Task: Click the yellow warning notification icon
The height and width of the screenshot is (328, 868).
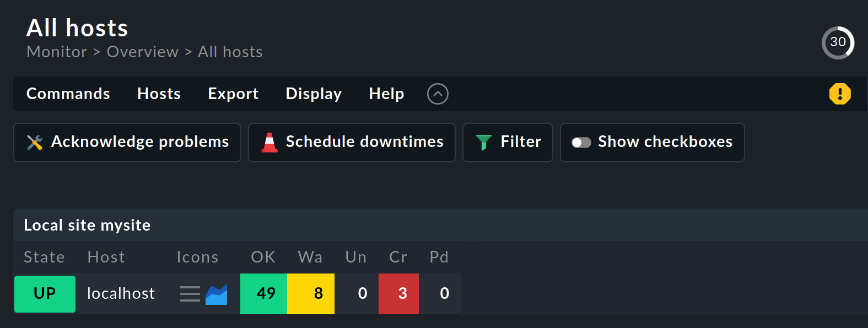Action: tap(839, 94)
